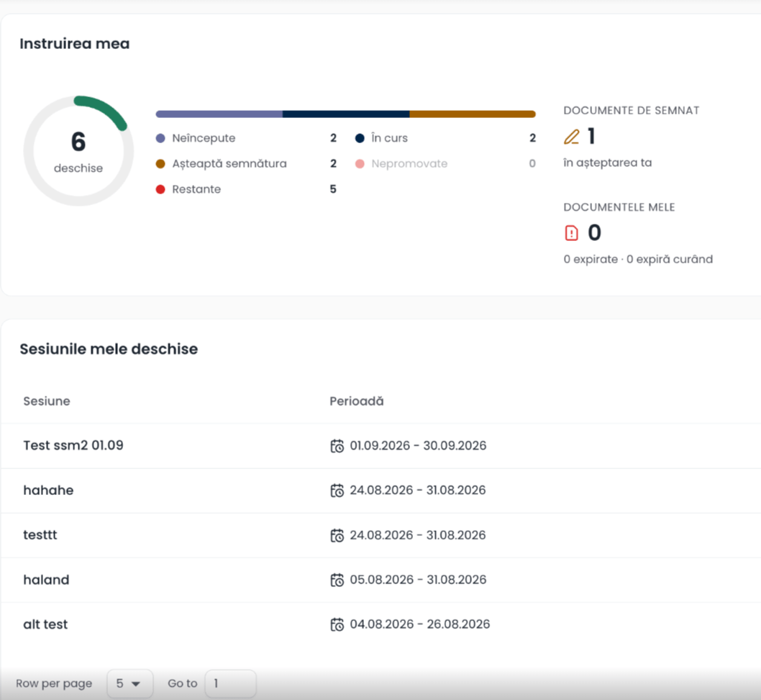Image resolution: width=761 pixels, height=700 pixels.
Task: Click calendar icon in testtt row
Action: (x=337, y=535)
